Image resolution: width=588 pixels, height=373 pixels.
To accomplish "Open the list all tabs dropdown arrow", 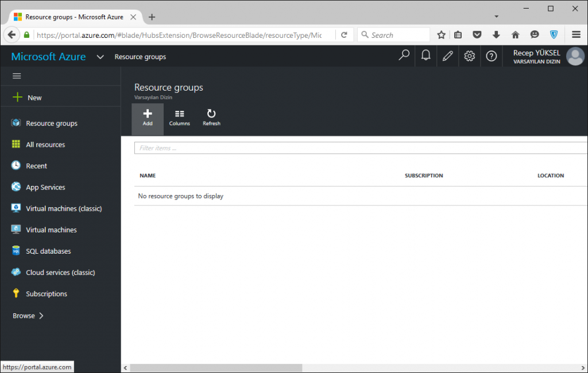I will click(x=496, y=17).
